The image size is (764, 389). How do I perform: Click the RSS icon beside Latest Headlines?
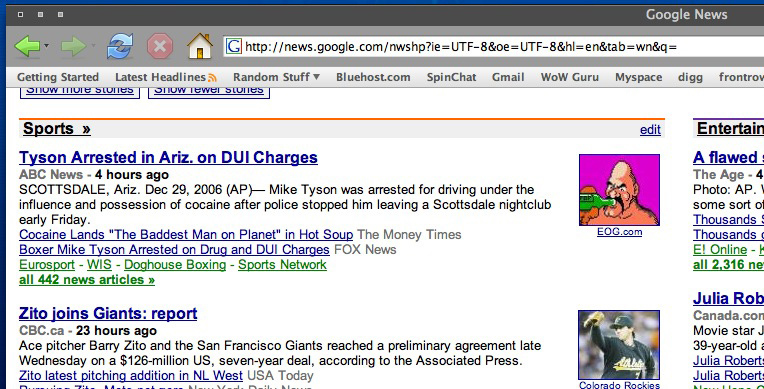(212, 78)
